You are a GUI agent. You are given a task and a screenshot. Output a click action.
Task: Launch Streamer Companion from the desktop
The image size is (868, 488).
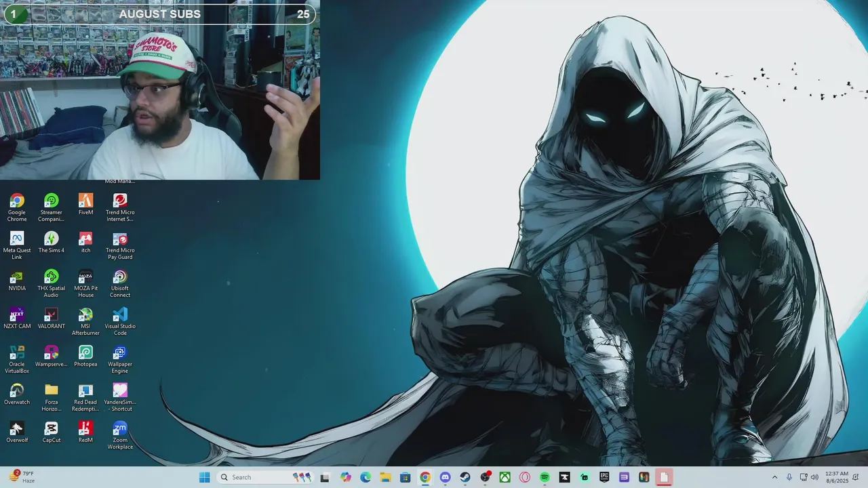52,207
